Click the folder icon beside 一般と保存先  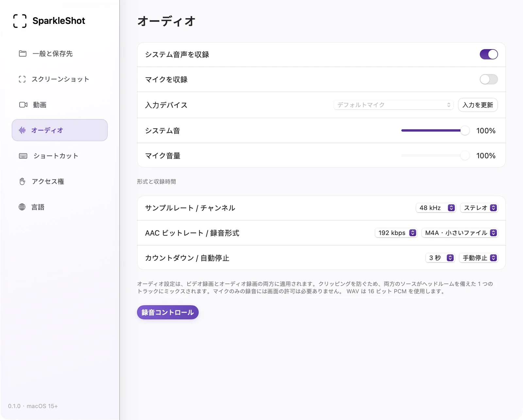point(23,54)
